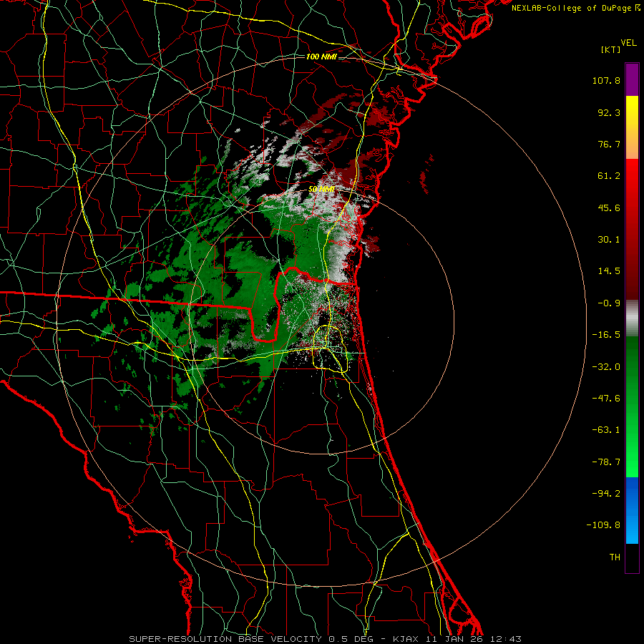Click the -78.7 velocity scale value
Image resolution: width=644 pixels, height=644 pixels.
click(x=606, y=462)
